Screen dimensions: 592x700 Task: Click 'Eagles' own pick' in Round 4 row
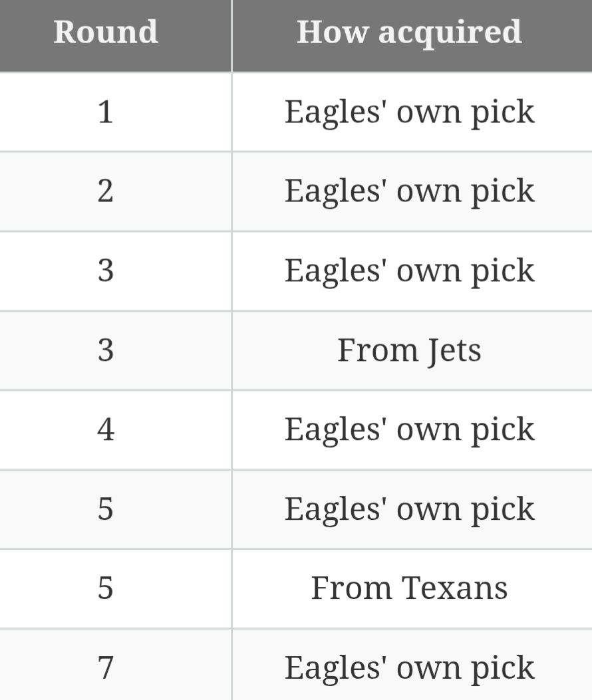point(409,429)
